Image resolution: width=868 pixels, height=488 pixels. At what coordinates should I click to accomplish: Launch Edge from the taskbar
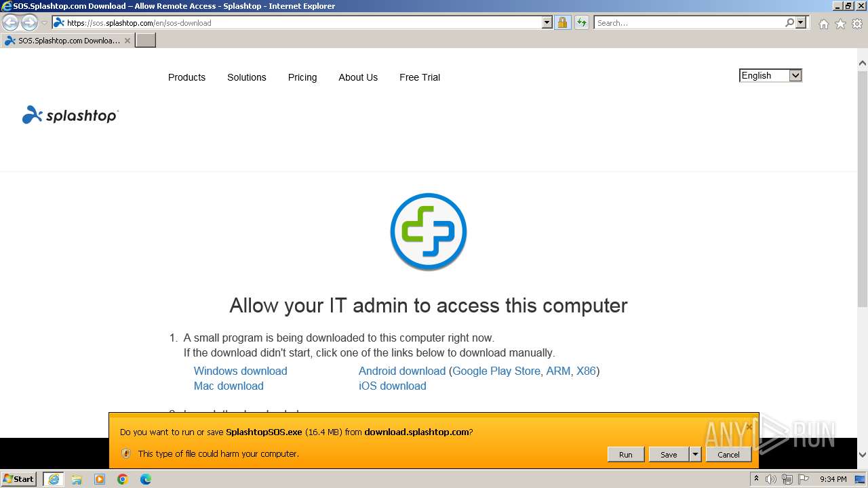coord(146,479)
